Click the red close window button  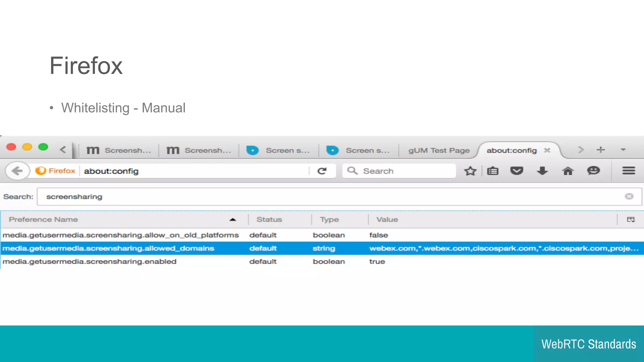click(11, 147)
